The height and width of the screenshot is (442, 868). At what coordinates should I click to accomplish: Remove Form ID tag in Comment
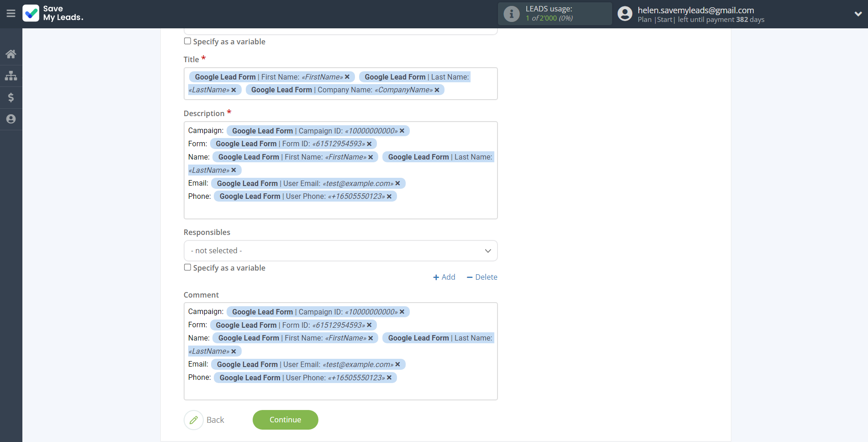369,325
